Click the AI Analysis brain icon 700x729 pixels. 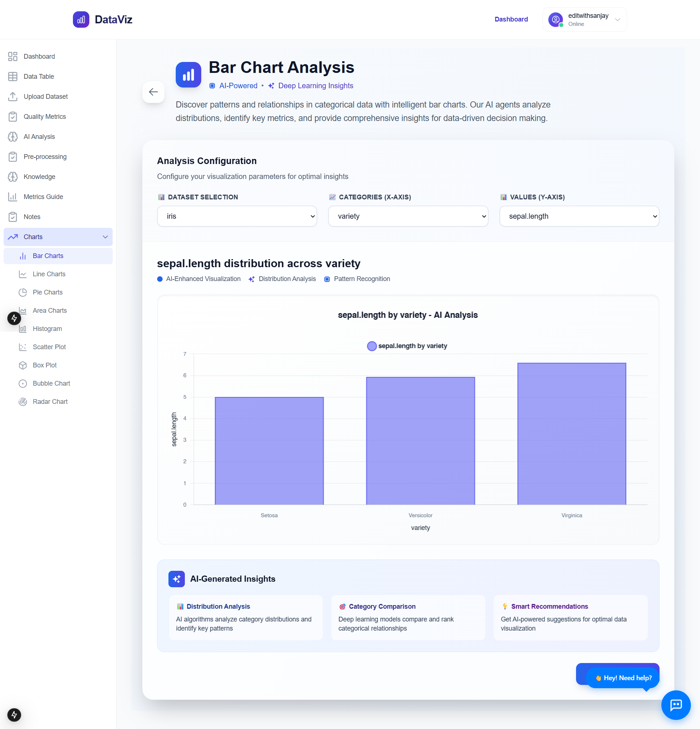point(13,136)
